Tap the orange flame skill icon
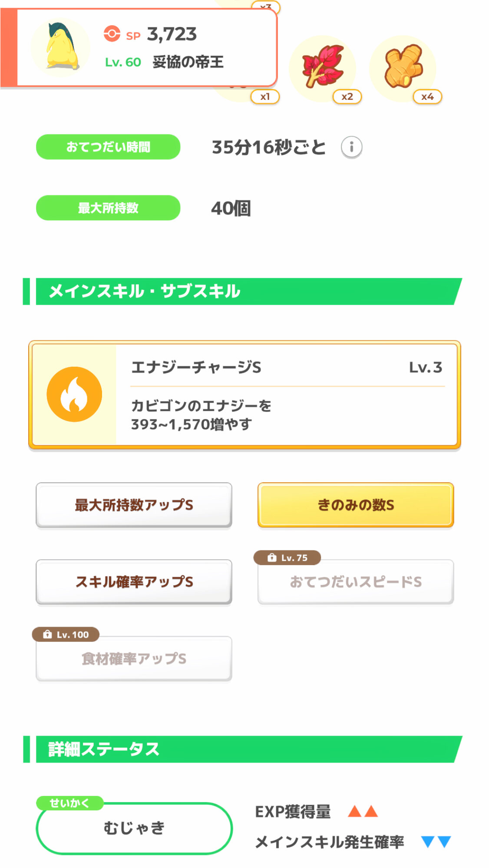Image resolution: width=489 pixels, height=868 pixels. pos(74,394)
